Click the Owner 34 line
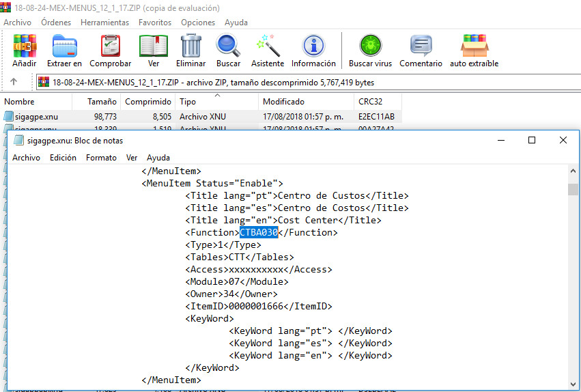 (231, 294)
